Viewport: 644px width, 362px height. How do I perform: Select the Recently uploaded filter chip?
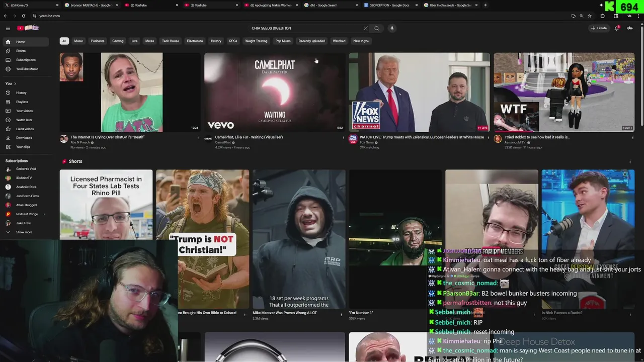311,41
